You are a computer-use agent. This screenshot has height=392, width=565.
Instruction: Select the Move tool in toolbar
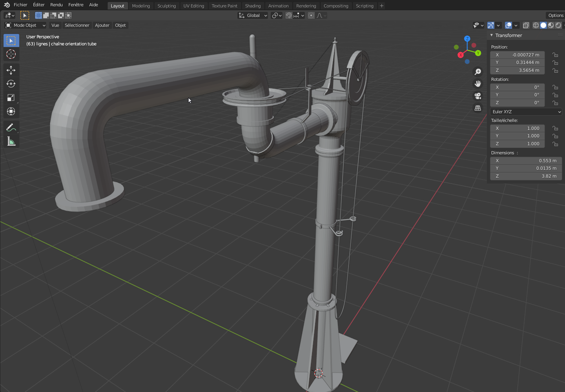point(11,70)
